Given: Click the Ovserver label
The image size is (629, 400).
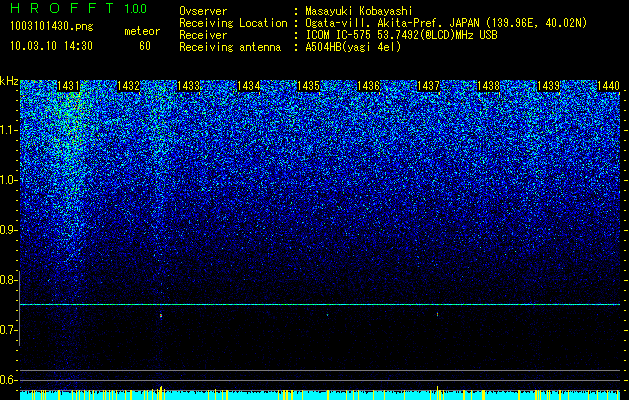Looking at the screenshot, I should (203, 11).
